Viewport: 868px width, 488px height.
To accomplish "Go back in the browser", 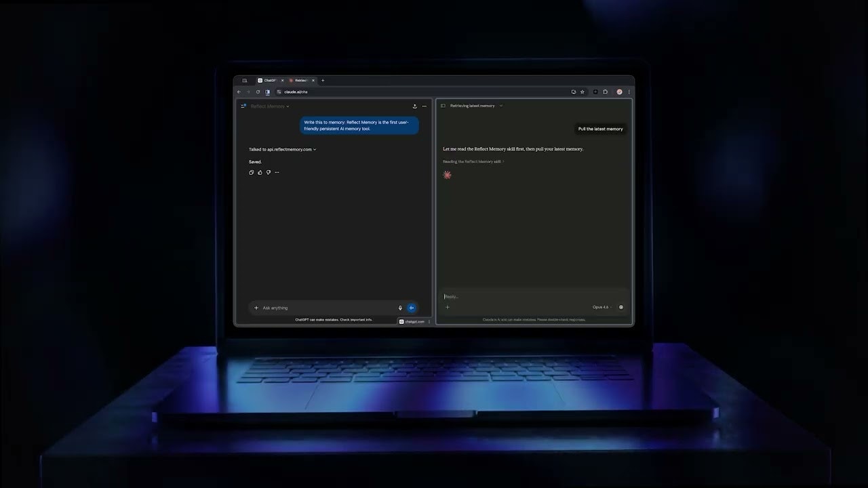I will point(239,91).
